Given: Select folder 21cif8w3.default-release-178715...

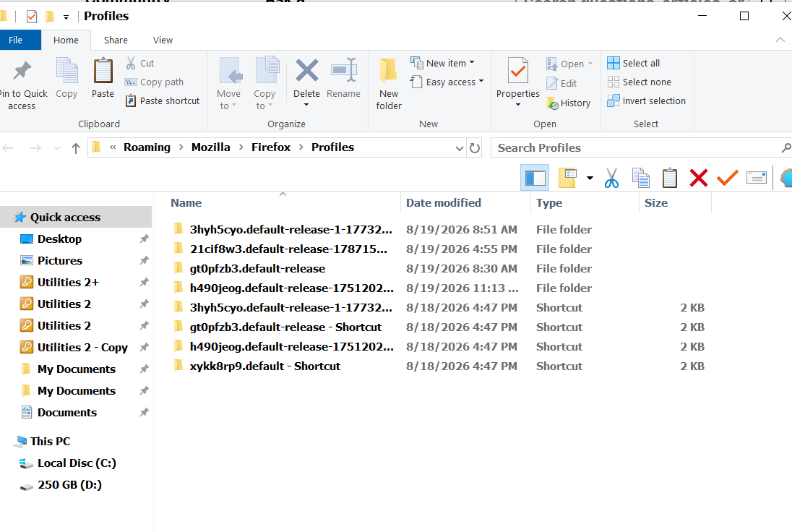Looking at the screenshot, I should click(288, 249).
